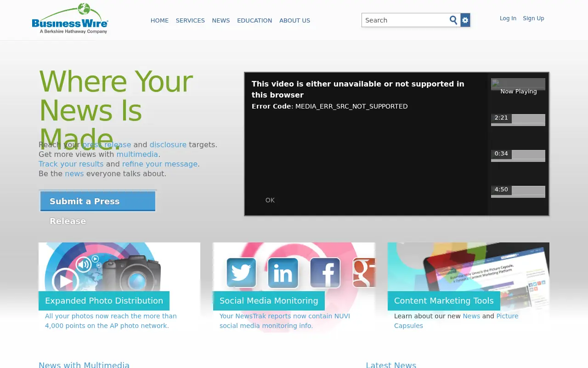
Task: Play the 2:21 video thumbnail
Action: pyautogui.click(x=518, y=120)
